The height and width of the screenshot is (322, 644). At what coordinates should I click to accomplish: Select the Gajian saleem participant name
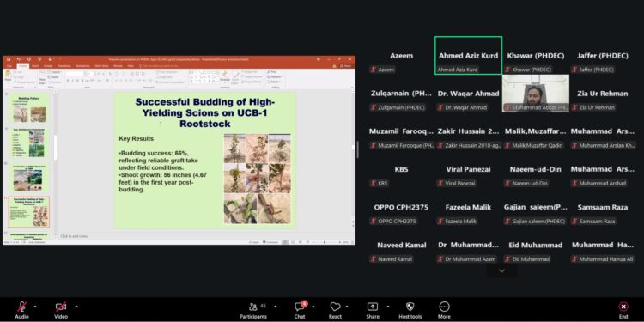(536, 208)
